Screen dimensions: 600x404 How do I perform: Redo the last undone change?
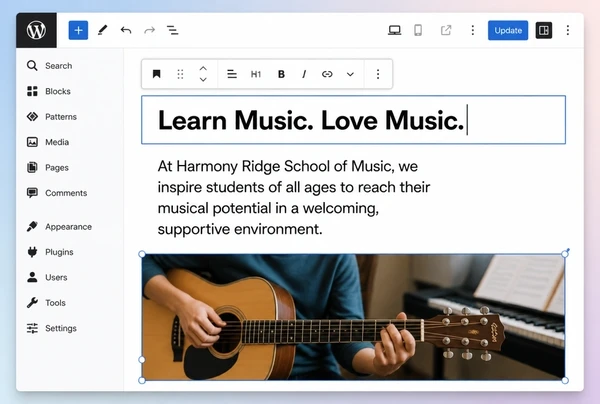tap(150, 30)
